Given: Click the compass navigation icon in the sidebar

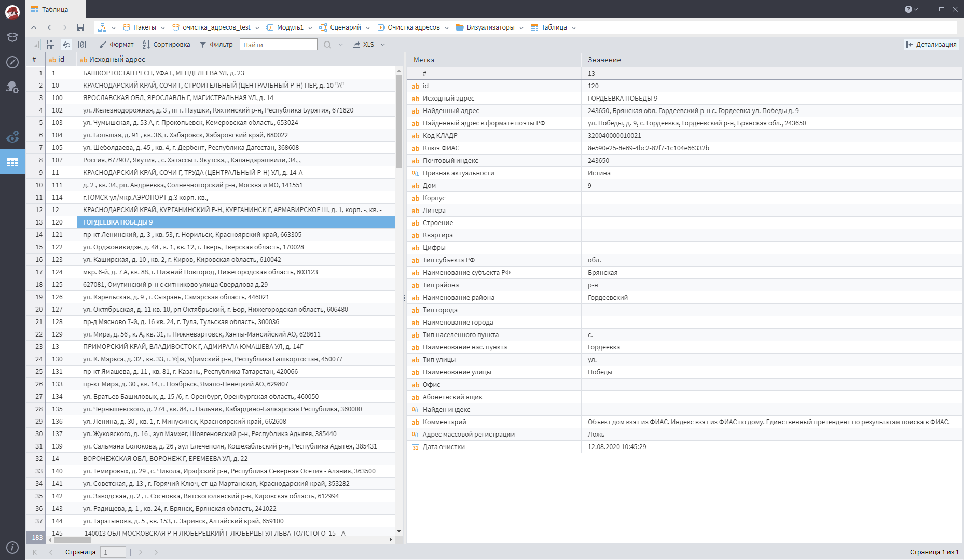Looking at the screenshot, I should 12,61.
